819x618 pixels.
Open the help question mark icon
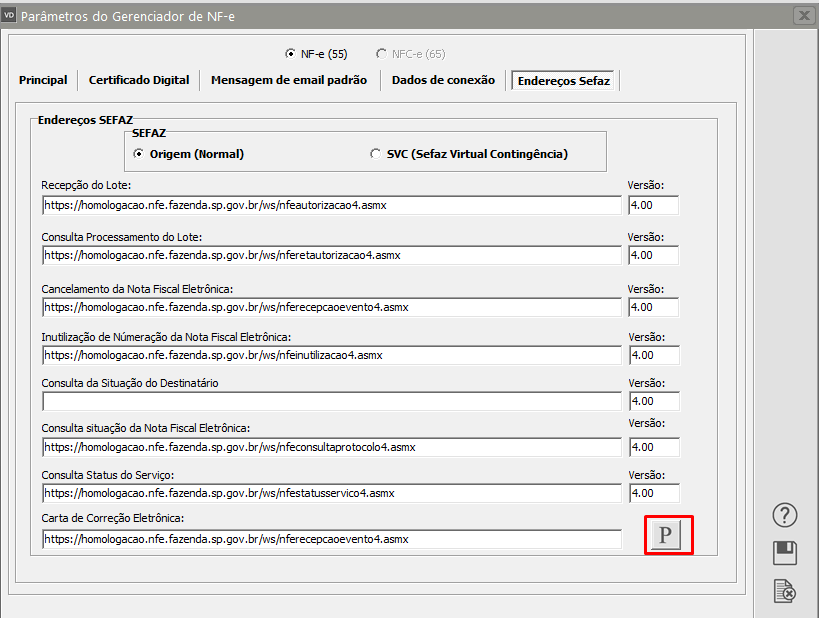[x=785, y=515]
